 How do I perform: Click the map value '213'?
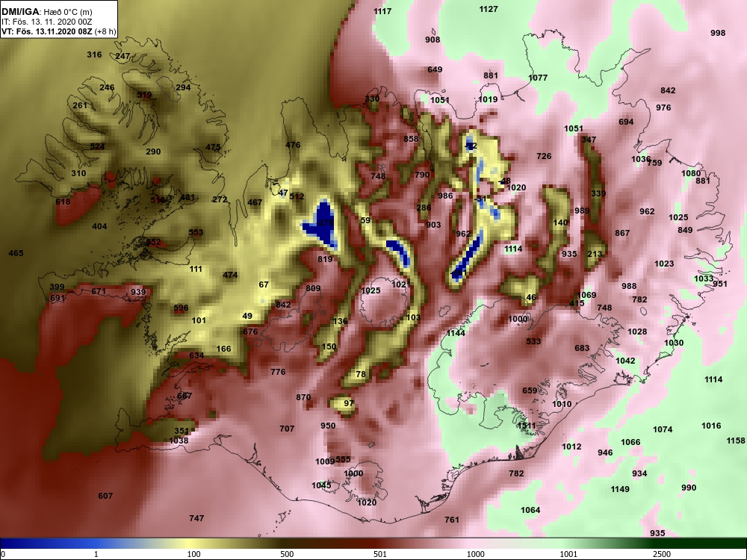[x=595, y=254]
